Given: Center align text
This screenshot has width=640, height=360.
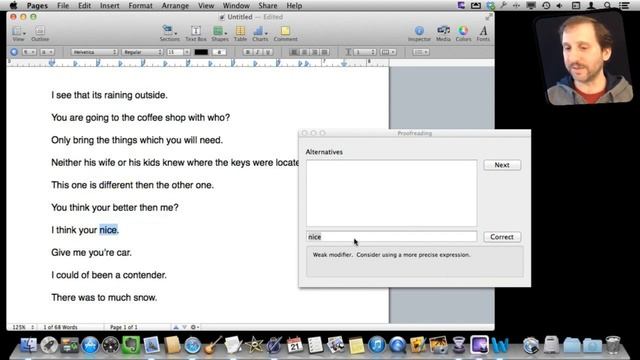Looking at the screenshot, I should (304, 52).
